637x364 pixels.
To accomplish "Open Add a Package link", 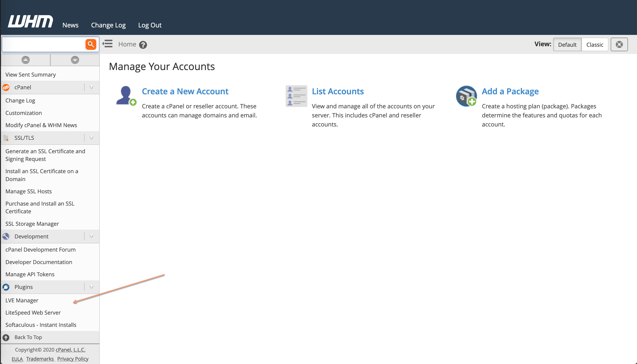I will coord(510,92).
